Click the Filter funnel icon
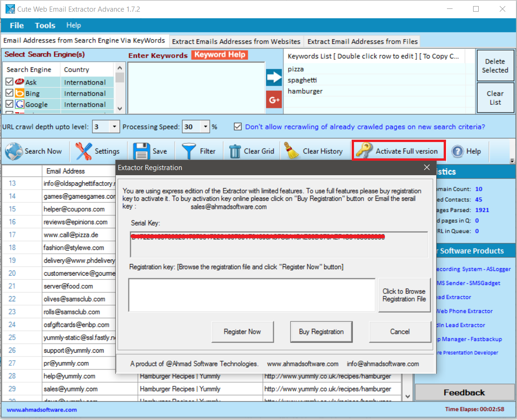517x420 pixels. (x=189, y=151)
